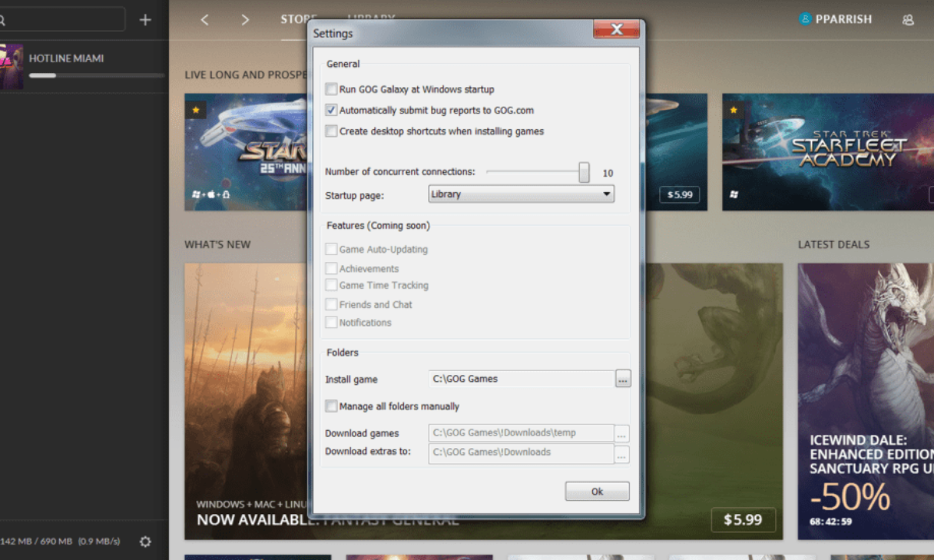The height and width of the screenshot is (560, 934).
Task: Click the plus icon in the sidebar
Action: [x=145, y=19]
